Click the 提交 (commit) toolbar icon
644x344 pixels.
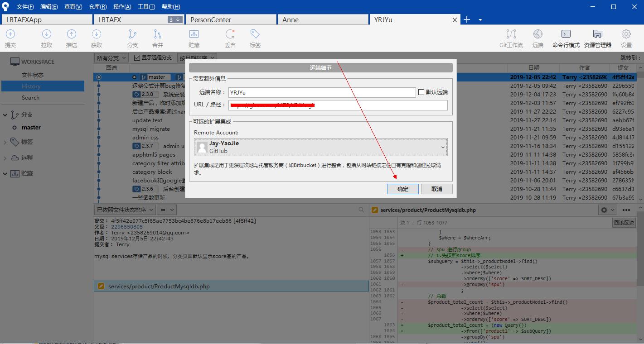[x=10, y=34]
